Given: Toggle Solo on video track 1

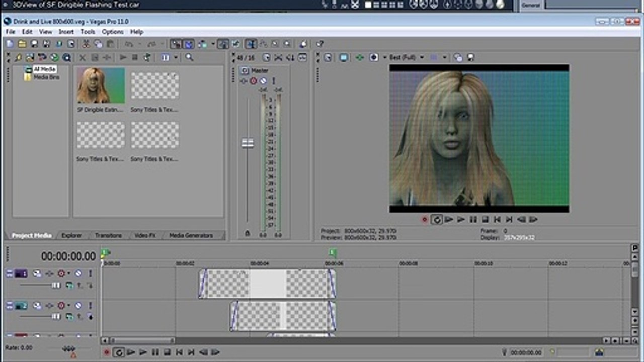Looking at the screenshot, I should point(91,273).
